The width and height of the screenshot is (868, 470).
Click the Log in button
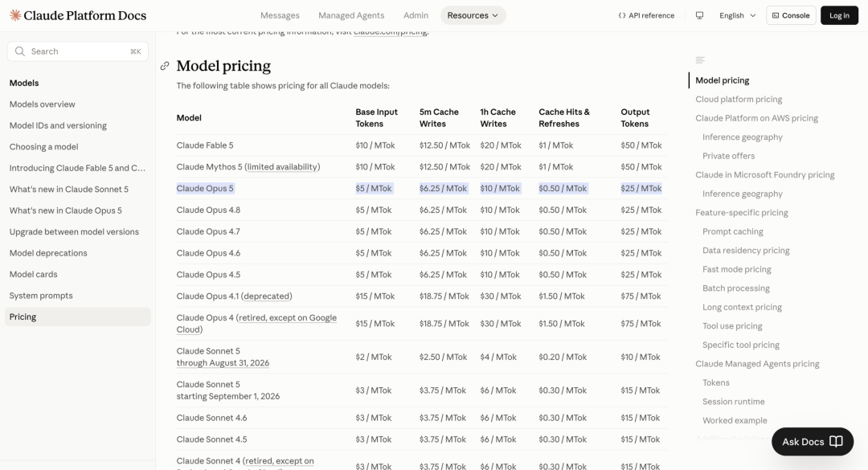point(839,15)
